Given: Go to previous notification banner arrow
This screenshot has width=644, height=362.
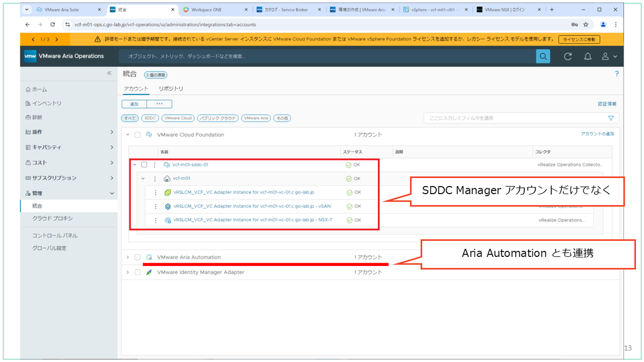Looking at the screenshot, I should (x=33, y=40).
